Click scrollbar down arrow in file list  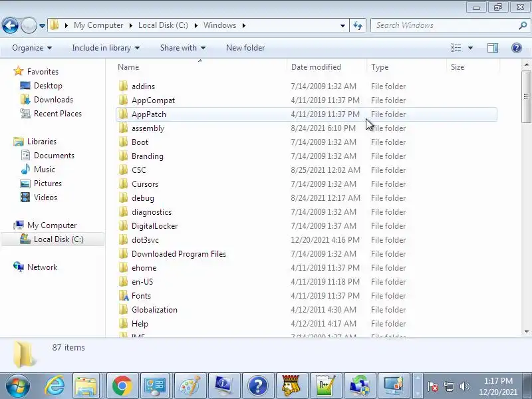pyautogui.click(x=526, y=331)
